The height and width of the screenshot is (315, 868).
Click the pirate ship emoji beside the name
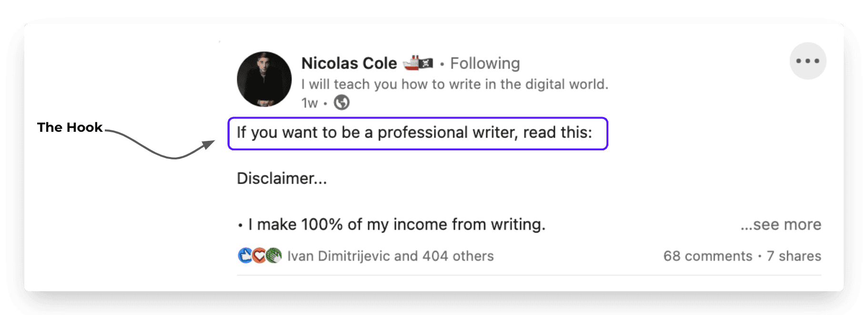[418, 63]
